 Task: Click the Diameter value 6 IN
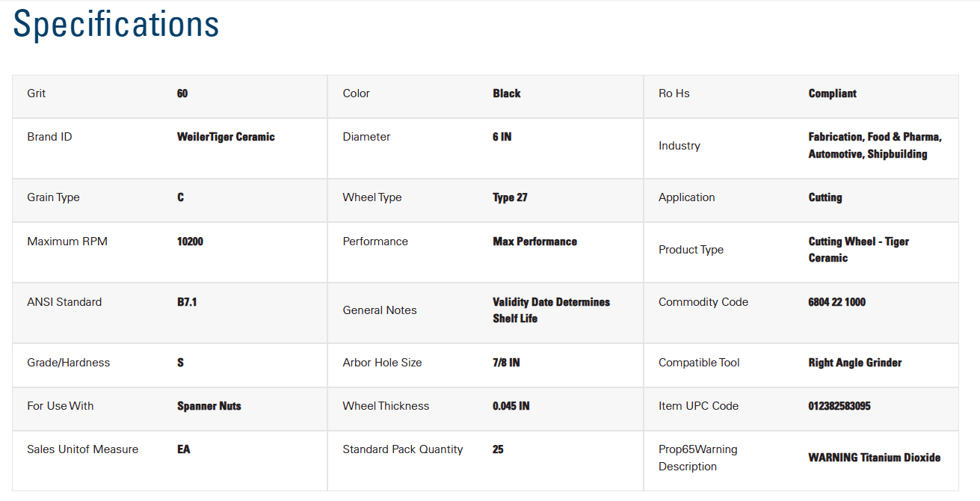click(x=502, y=137)
